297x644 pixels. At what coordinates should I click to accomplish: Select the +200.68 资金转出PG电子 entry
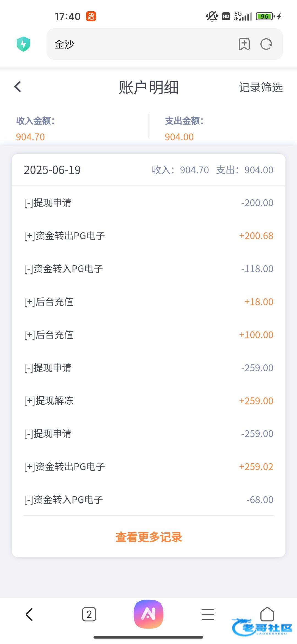click(x=148, y=236)
